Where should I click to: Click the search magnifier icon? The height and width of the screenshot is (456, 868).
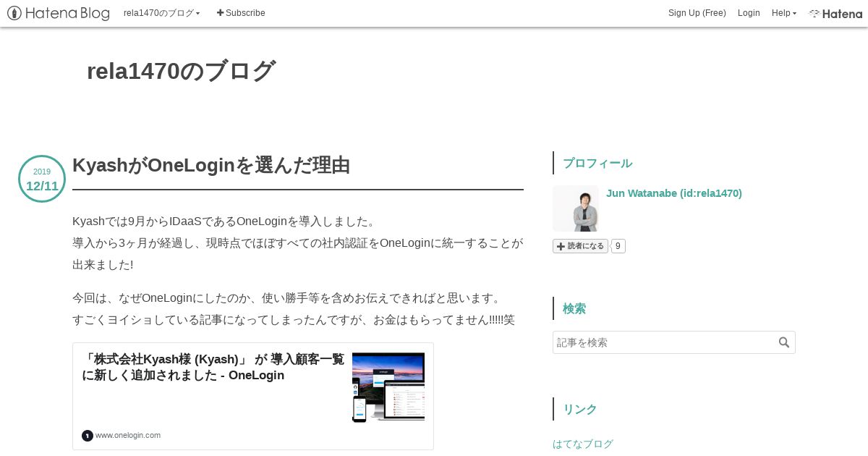784,342
